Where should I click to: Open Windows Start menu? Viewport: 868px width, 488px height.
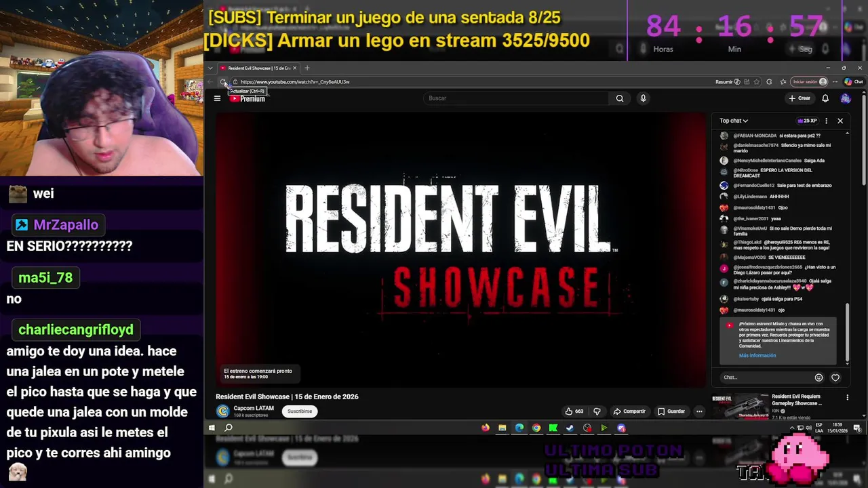coord(212,428)
